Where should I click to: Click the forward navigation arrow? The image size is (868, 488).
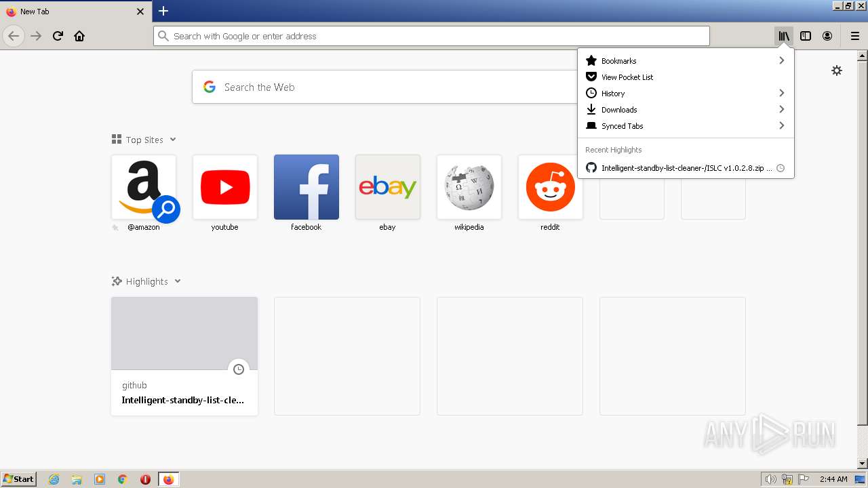36,36
